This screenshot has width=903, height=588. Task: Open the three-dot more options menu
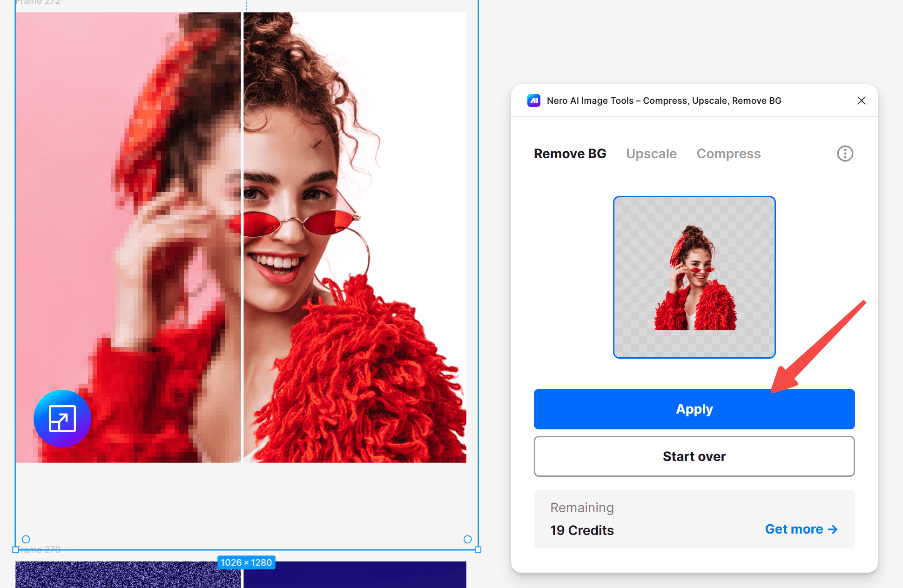845,154
